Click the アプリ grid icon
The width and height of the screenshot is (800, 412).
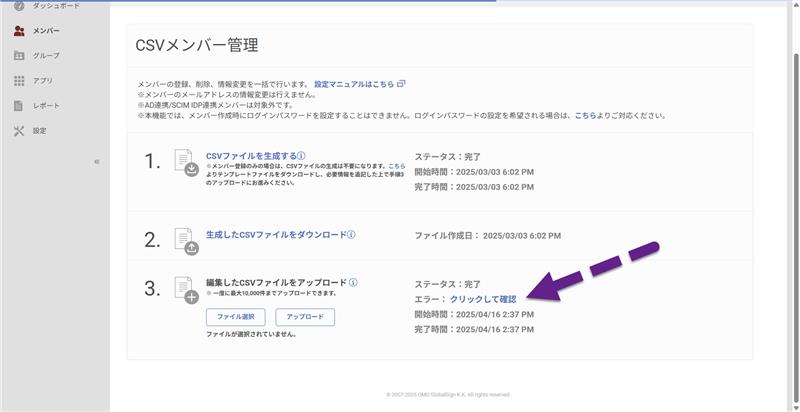[x=19, y=81]
